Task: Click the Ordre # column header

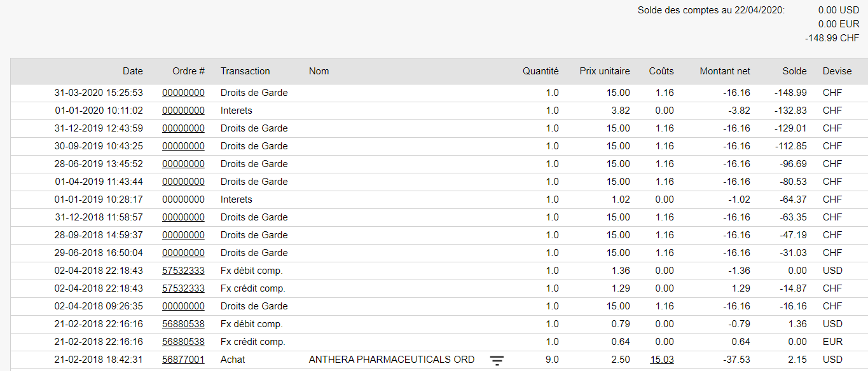Action: point(188,71)
